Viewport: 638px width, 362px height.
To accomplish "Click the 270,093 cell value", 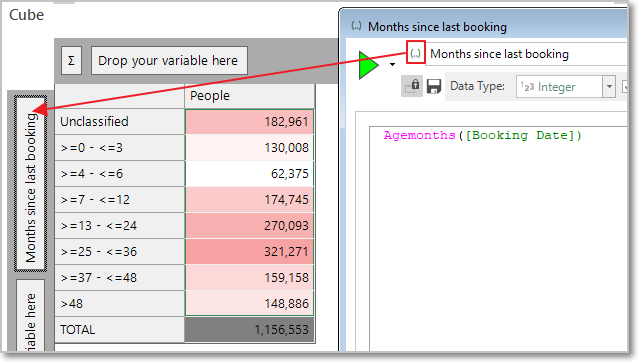I will 249,226.
